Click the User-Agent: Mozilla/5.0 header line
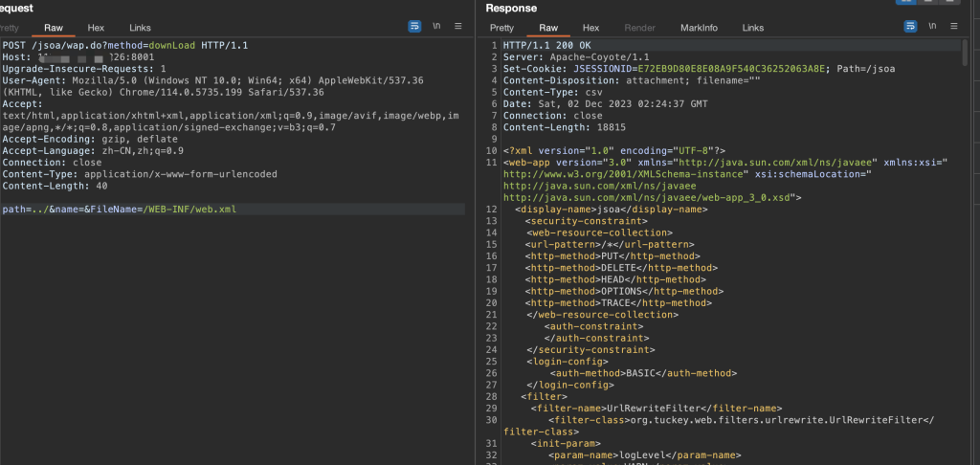 [212, 80]
